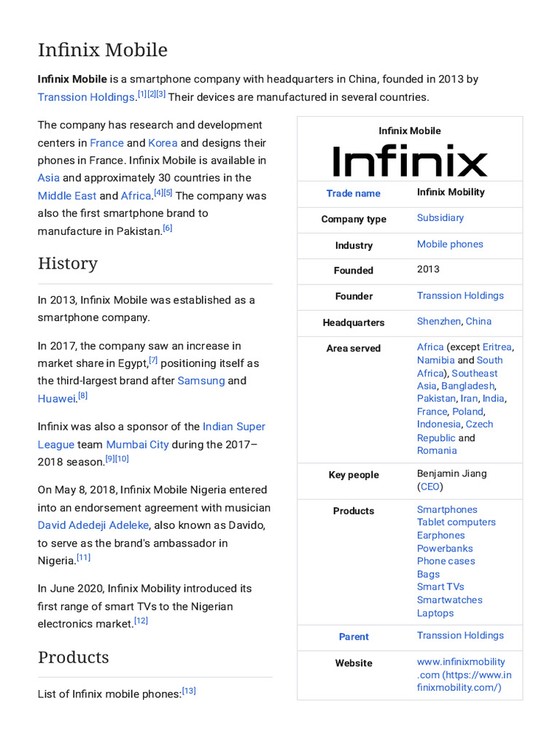Open citation [12] after electronics market

141,621
